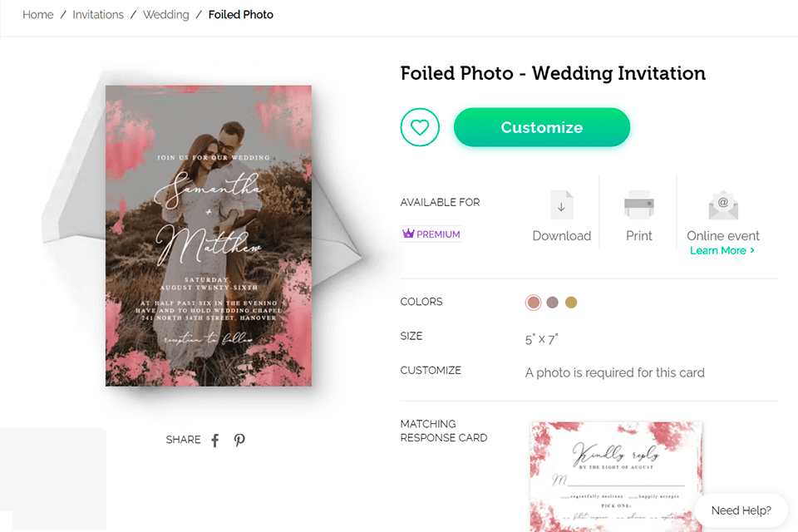Select the gold color swatch
Viewport: 798px width, 532px height.
pyautogui.click(x=571, y=303)
